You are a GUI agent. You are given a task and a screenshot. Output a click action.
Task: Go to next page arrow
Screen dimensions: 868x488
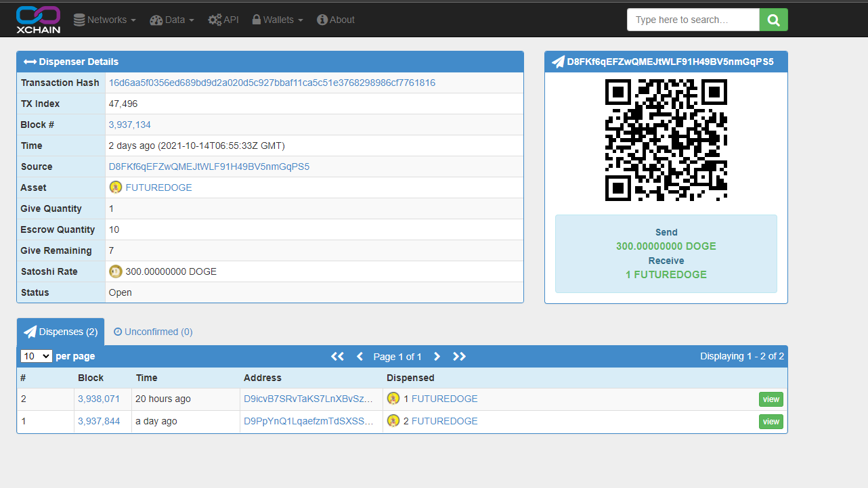pyautogui.click(x=437, y=356)
